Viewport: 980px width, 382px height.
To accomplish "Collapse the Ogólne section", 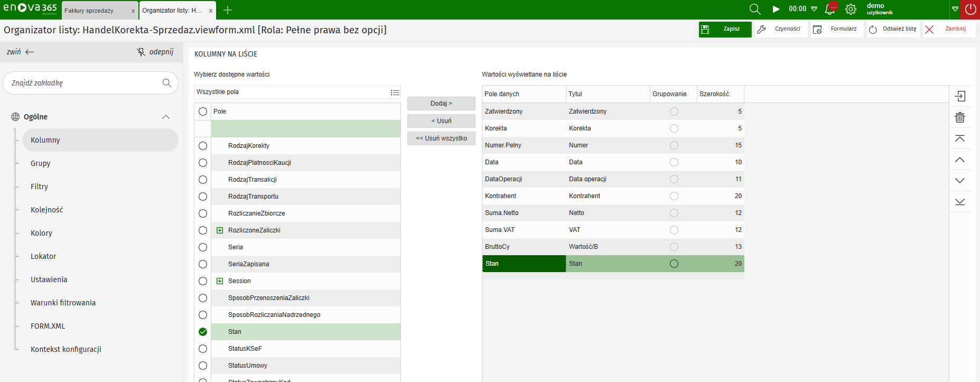I will (166, 117).
